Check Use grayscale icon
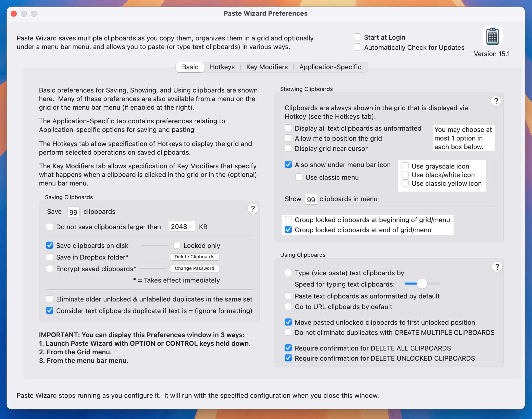 405,166
